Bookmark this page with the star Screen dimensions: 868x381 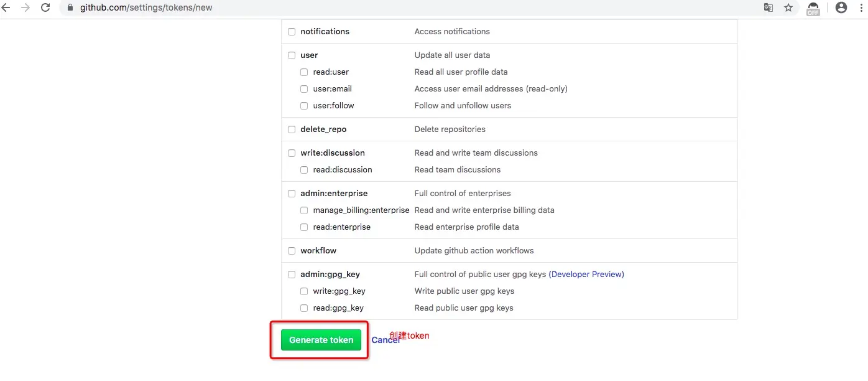[788, 8]
